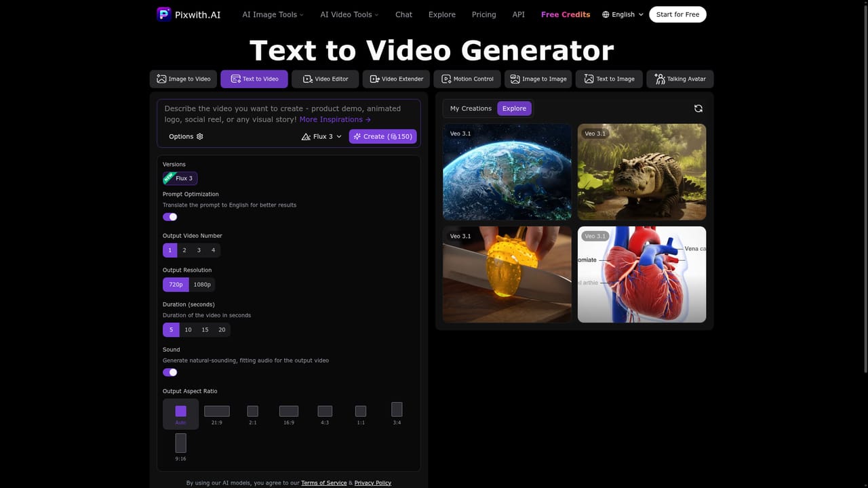Choose the 2:1 aspect ratio icon
The height and width of the screenshot is (488, 868).
pos(252,411)
